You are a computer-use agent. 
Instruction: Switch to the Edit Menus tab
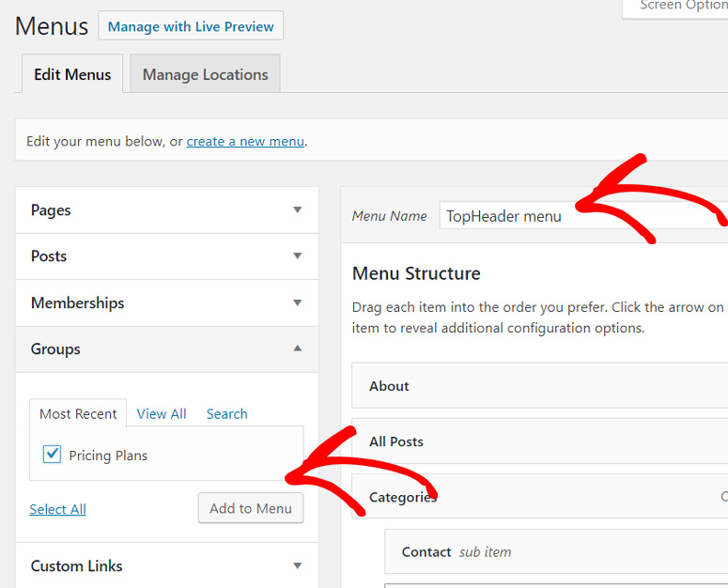tap(72, 75)
